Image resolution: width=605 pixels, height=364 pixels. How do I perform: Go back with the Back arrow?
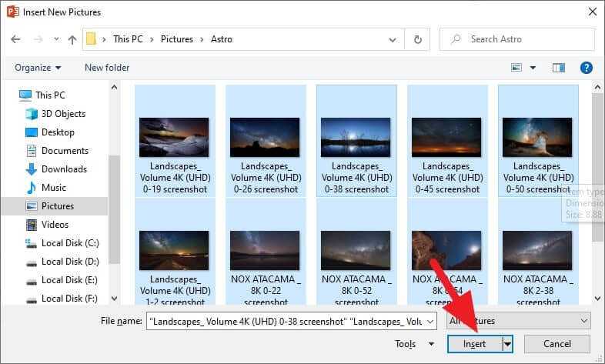16,39
